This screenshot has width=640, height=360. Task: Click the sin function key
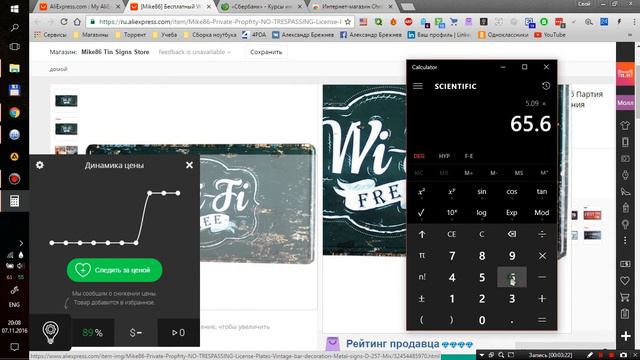pos(482,191)
